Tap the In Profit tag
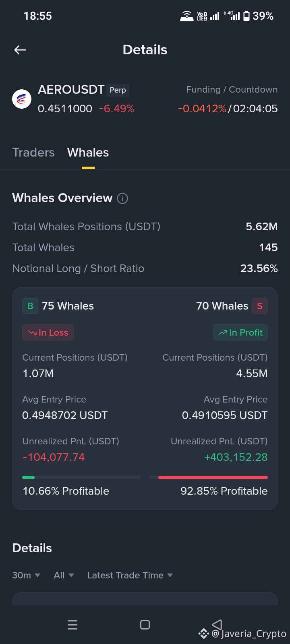Viewport: 290px width, 644px height. coord(240,332)
